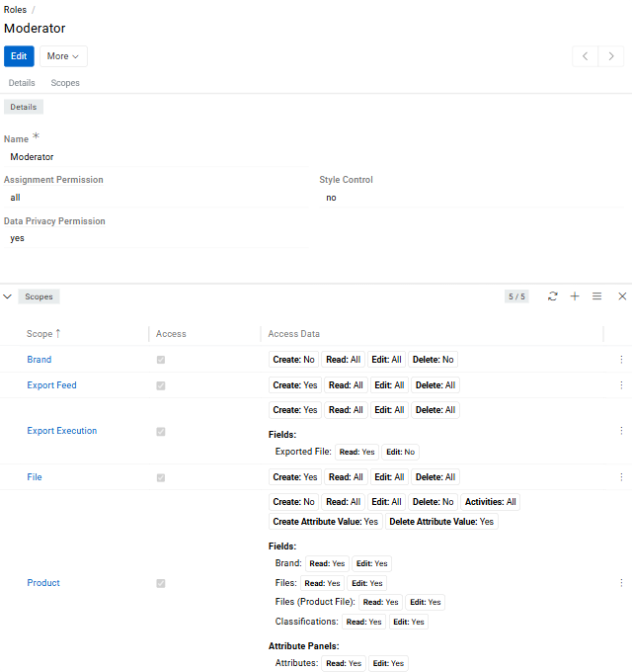Image resolution: width=632 pixels, height=672 pixels.
Task: Close the Scopes panel with X icon
Action: [x=622, y=296]
